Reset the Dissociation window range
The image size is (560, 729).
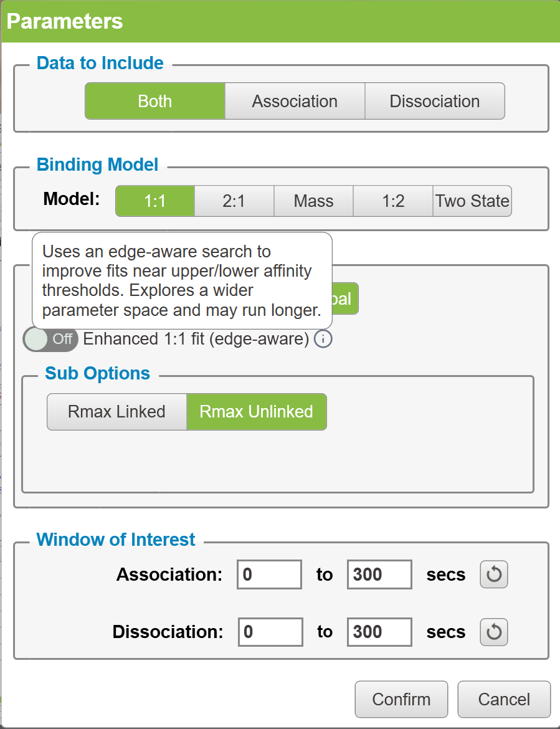pyautogui.click(x=493, y=632)
